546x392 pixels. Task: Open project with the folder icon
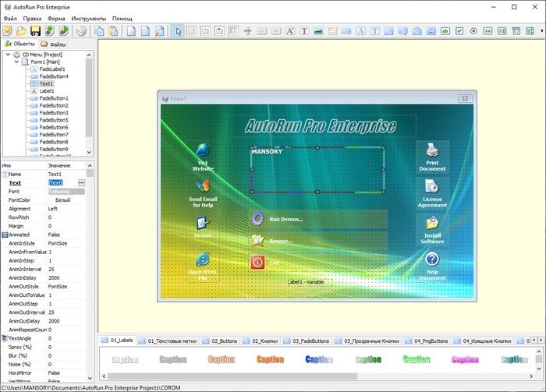tap(21, 31)
